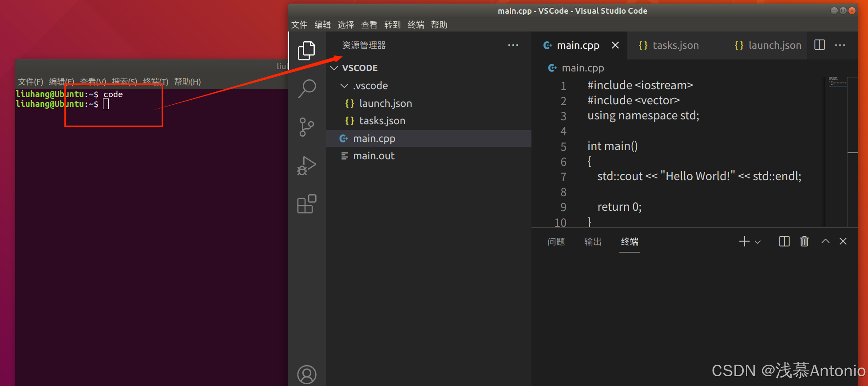Screen dimensions: 868x386
Task: Open the 选择 menu in VS Code
Action: click(x=346, y=25)
